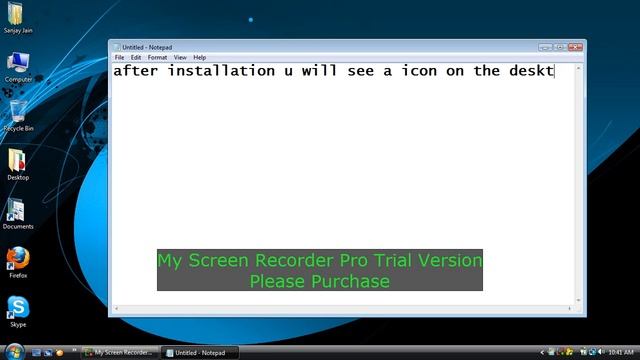Select the Recycle Bin icon
The height and width of the screenshot is (360, 640).
[18, 116]
